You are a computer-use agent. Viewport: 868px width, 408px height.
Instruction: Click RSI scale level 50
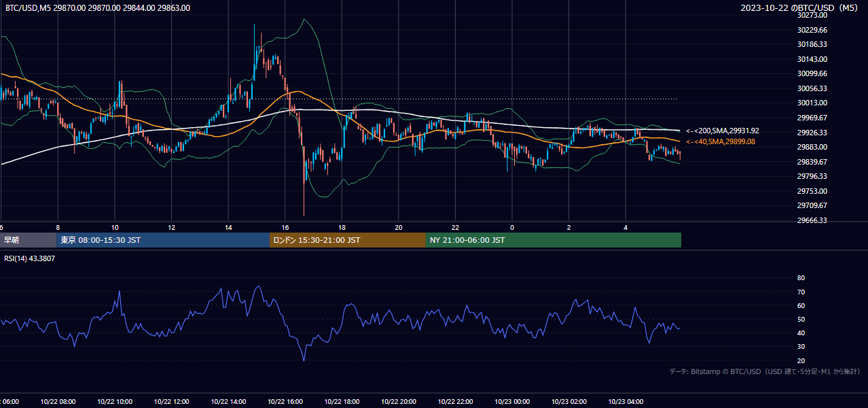(x=801, y=319)
